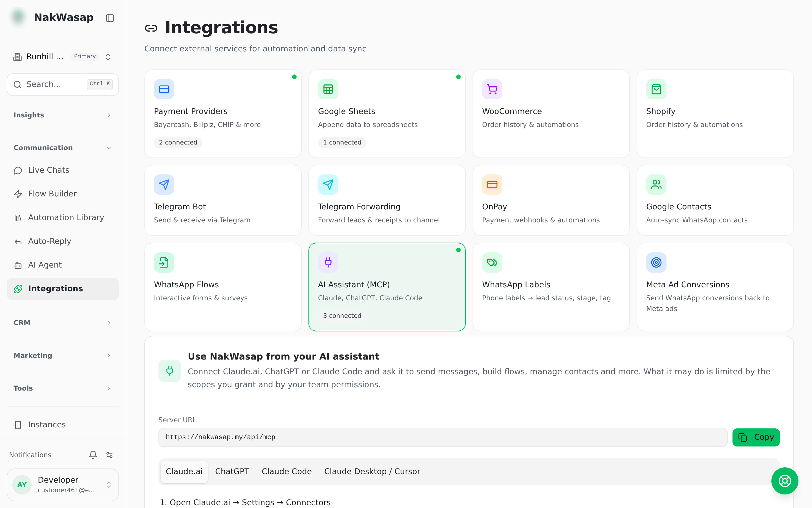Open Automation Library

pos(63,218)
